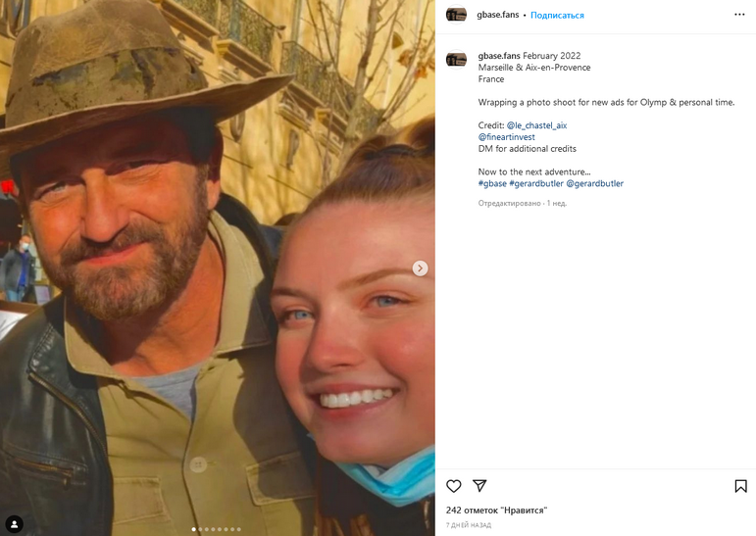Click the profile avatar in the post header
The image size is (756, 536).
(456, 15)
